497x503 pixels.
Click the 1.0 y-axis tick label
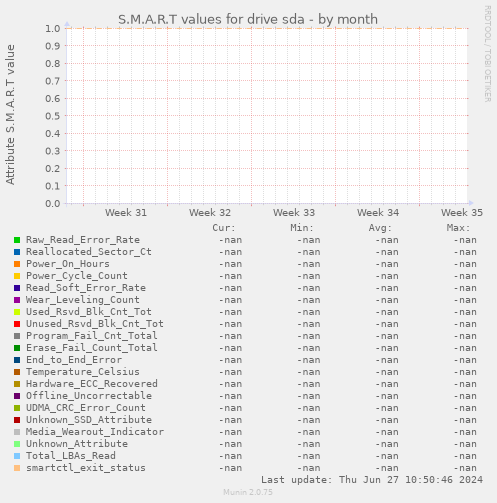pos(53,28)
